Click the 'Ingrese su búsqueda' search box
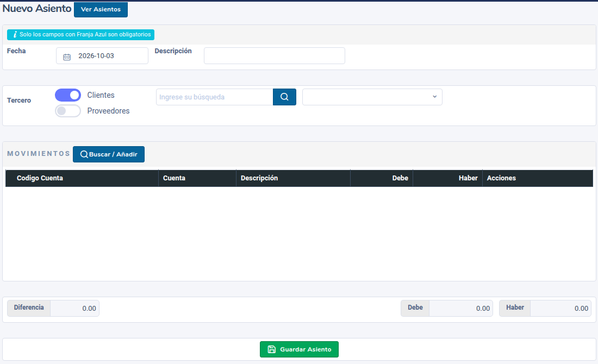The height and width of the screenshot is (364, 598). point(215,97)
